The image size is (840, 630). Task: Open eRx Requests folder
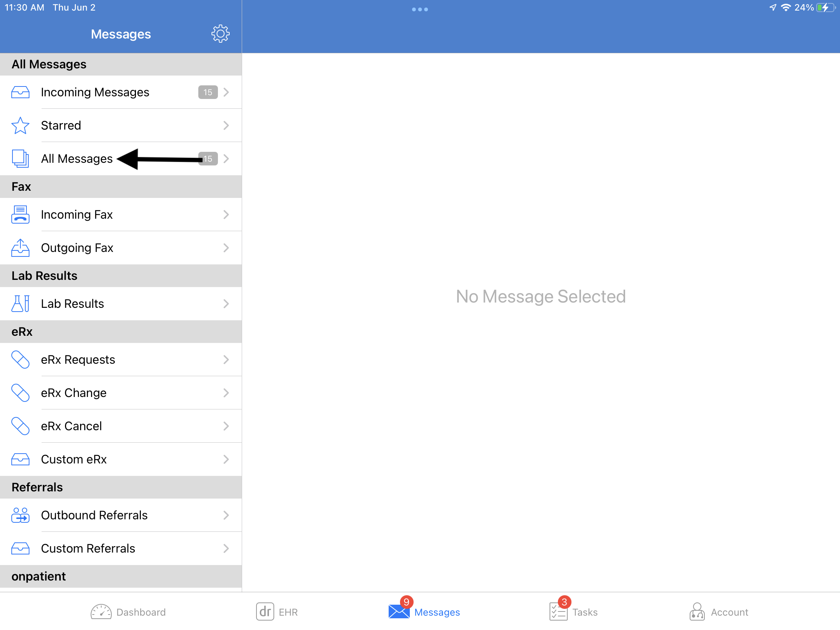coord(122,359)
